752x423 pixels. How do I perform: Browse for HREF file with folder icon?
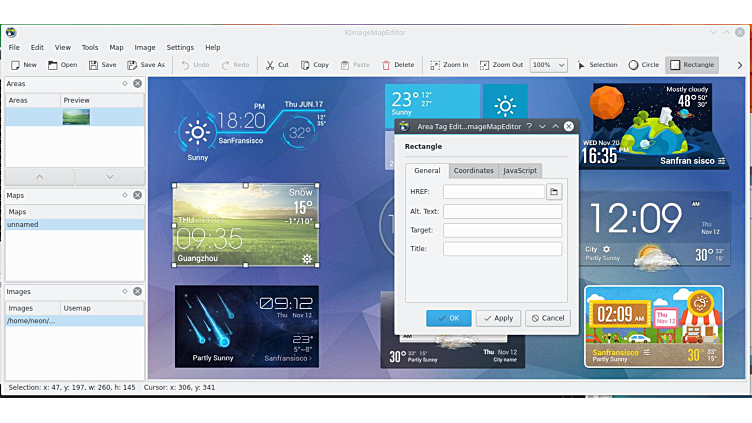[x=554, y=191]
